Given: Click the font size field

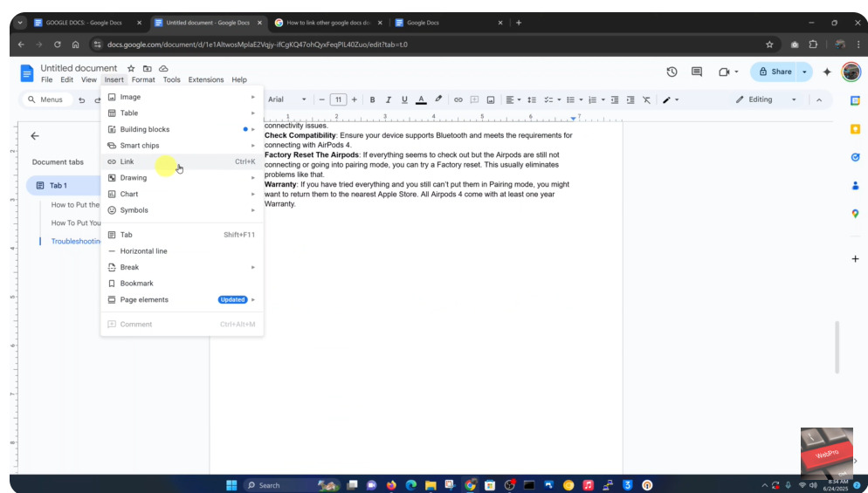Looking at the screenshot, I should 338,99.
